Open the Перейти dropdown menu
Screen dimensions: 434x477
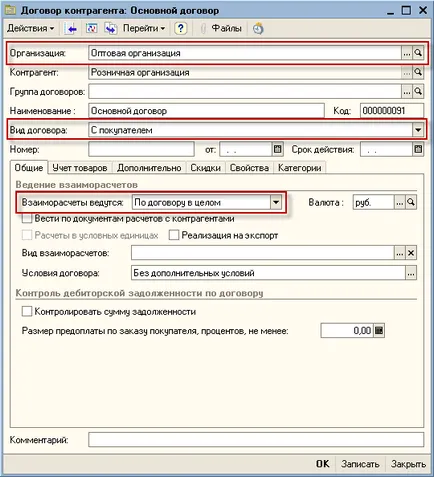click(144, 28)
